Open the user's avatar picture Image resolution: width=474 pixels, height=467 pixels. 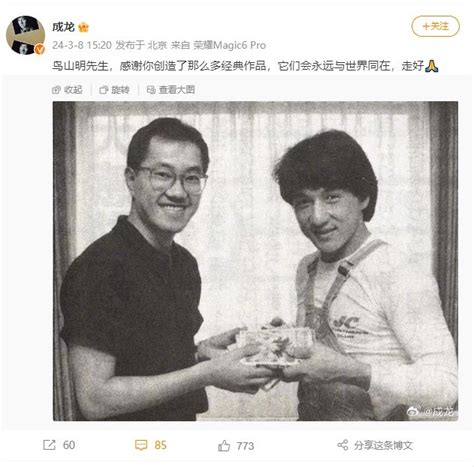tap(26, 35)
